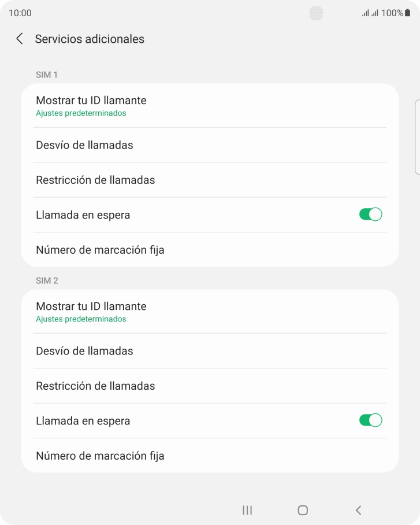Image resolution: width=420 pixels, height=525 pixels.
Task: Tap the Servicios adicionales page title
Action: 90,39
